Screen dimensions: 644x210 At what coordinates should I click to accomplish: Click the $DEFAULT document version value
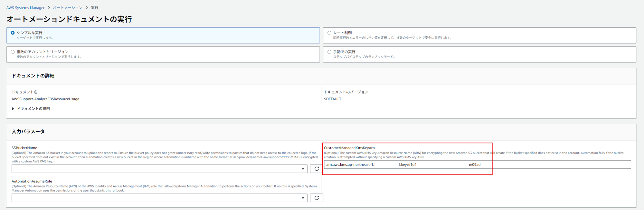tap(333, 99)
